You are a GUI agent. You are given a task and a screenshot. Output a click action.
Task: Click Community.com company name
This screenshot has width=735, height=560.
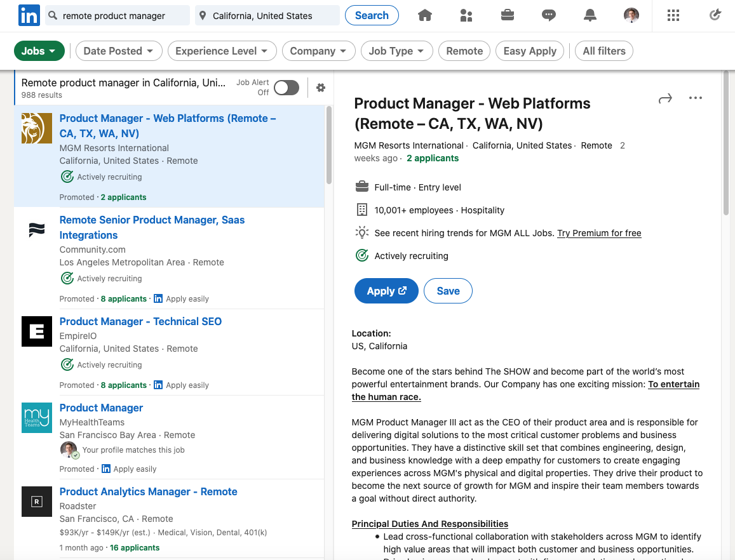tap(92, 250)
